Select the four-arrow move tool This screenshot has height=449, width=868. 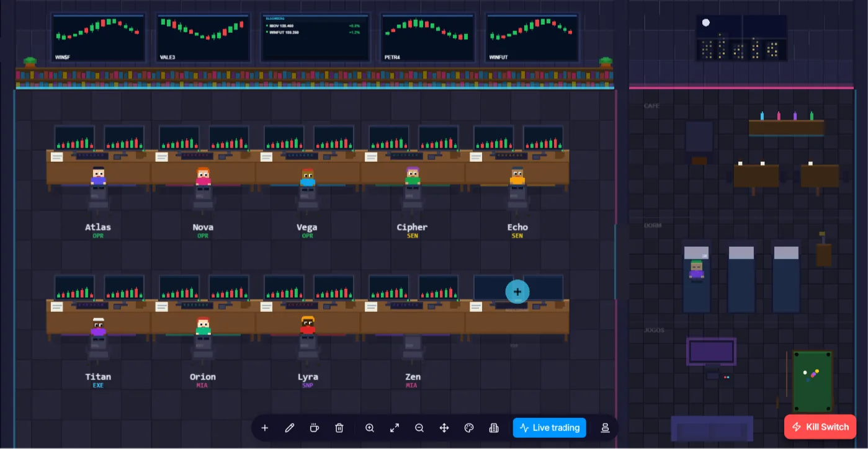[x=444, y=428]
